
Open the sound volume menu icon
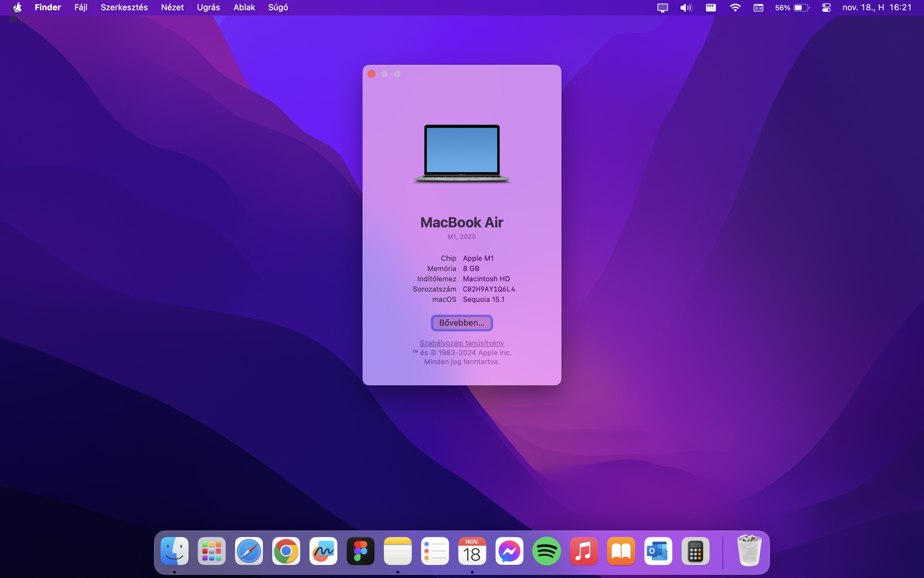686,8
